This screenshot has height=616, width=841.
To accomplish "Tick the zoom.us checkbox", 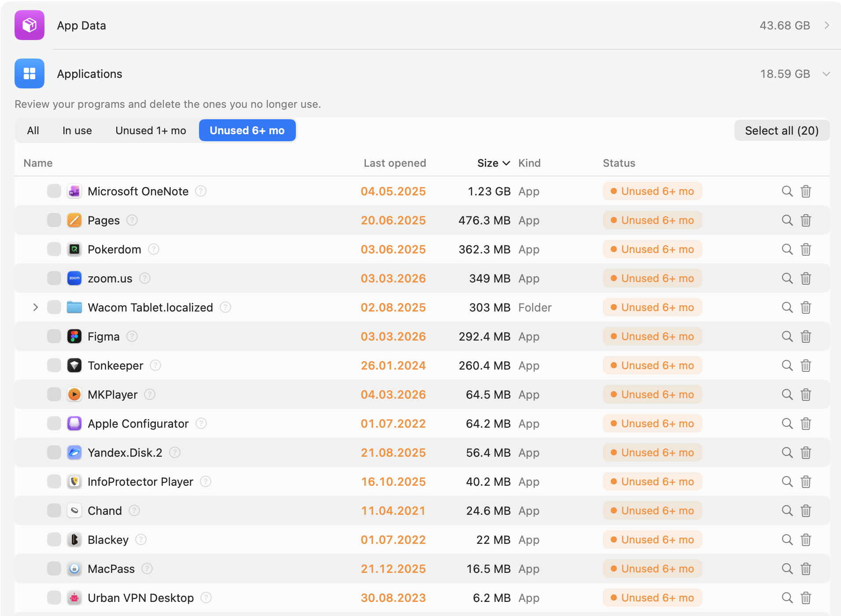I will click(54, 279).
